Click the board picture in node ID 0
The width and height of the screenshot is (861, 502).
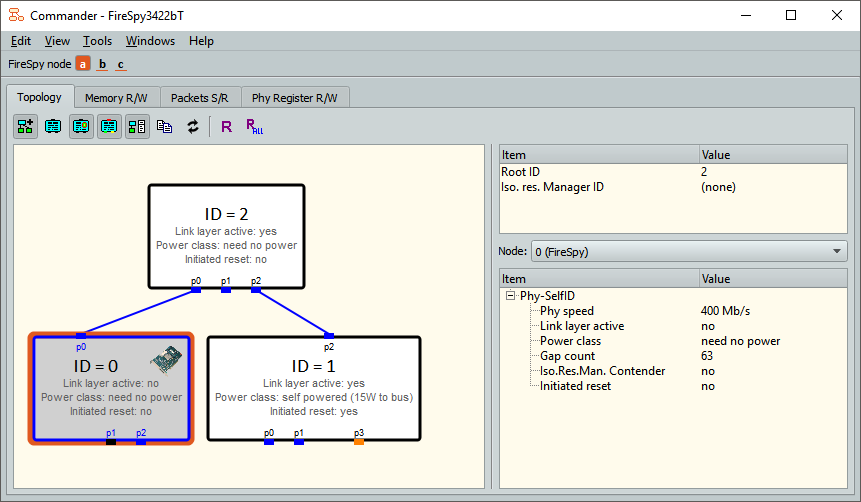(x=166, y=359)
